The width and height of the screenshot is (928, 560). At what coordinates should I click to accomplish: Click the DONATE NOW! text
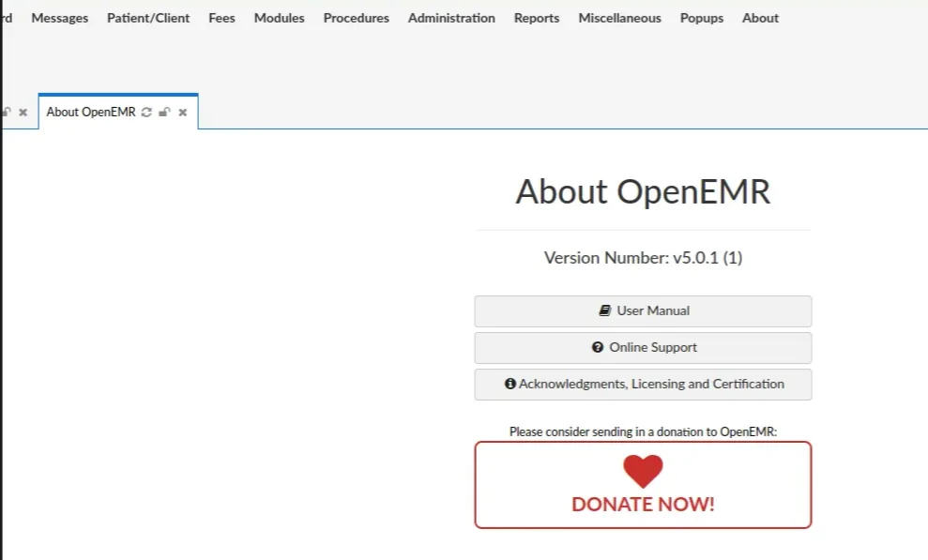pyautogui.click(x=643, y=505)
